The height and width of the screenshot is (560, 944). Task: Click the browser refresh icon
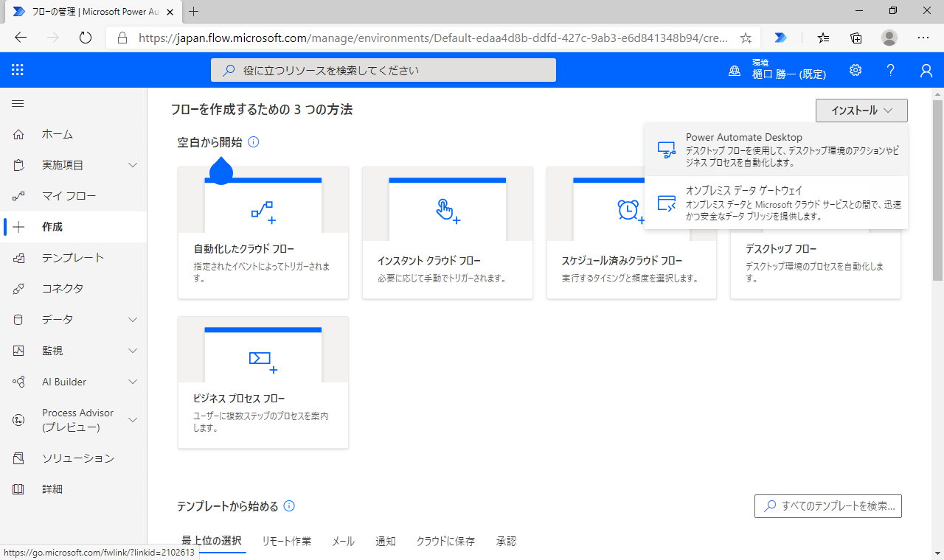point(85,38)
